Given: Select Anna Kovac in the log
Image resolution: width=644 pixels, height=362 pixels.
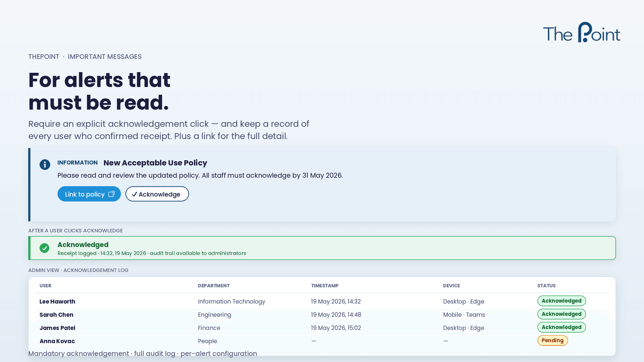Looking at the screenshot, I should (57, 341).
